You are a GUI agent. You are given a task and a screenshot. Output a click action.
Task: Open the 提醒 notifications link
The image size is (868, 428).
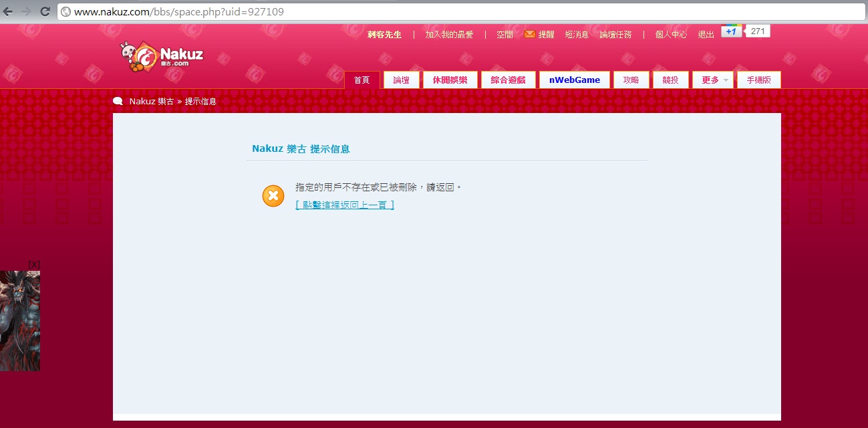(547, 35)
